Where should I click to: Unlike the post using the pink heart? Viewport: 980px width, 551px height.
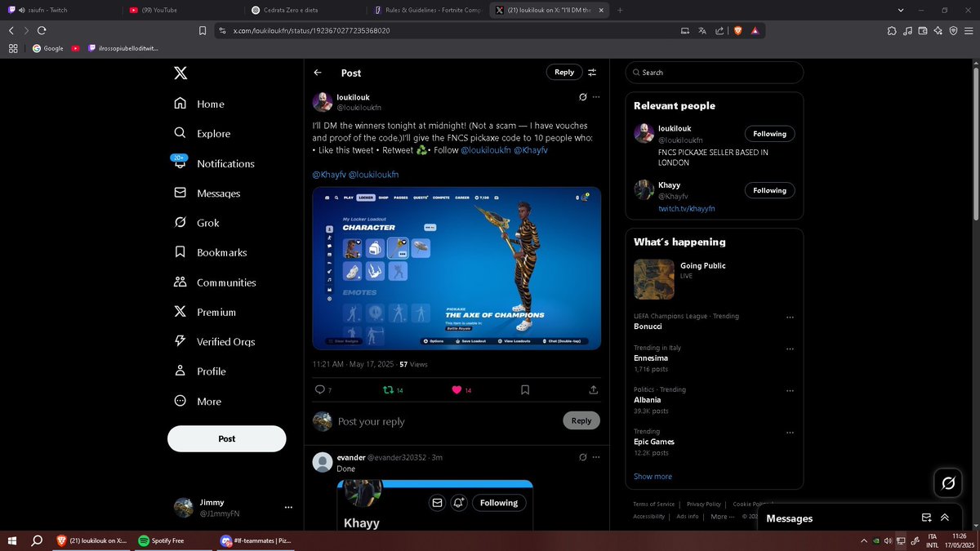click(457, 390)
